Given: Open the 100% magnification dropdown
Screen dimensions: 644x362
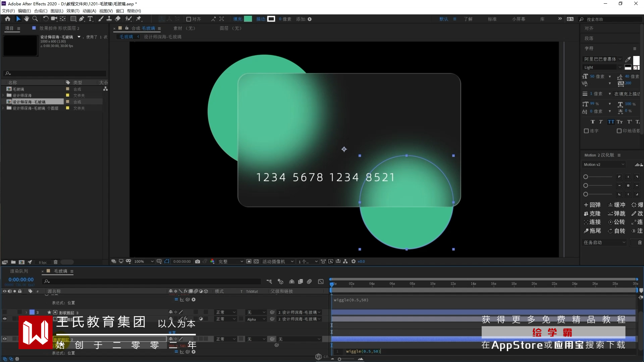Looking at the screenshot, I should tap(144, 261).
